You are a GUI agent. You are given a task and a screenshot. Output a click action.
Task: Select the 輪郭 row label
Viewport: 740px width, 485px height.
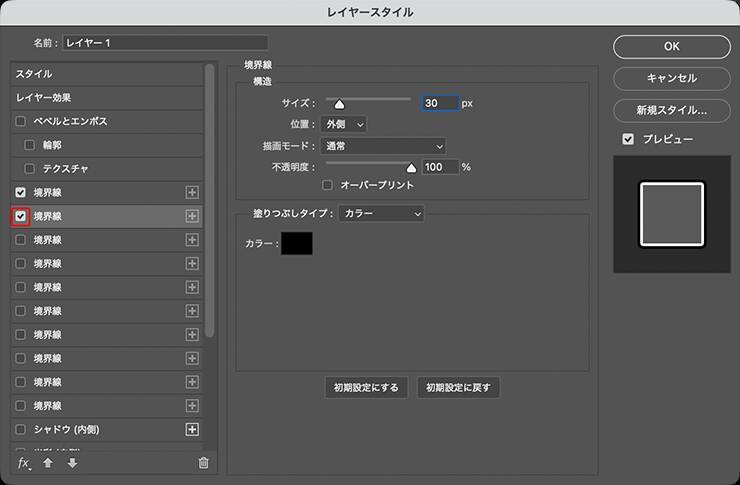pyautogui.click(x=52, y=145)
